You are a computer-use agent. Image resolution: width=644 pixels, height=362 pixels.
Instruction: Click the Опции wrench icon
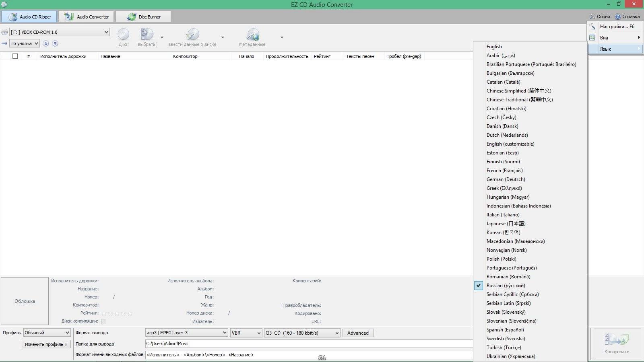(592, 16)
